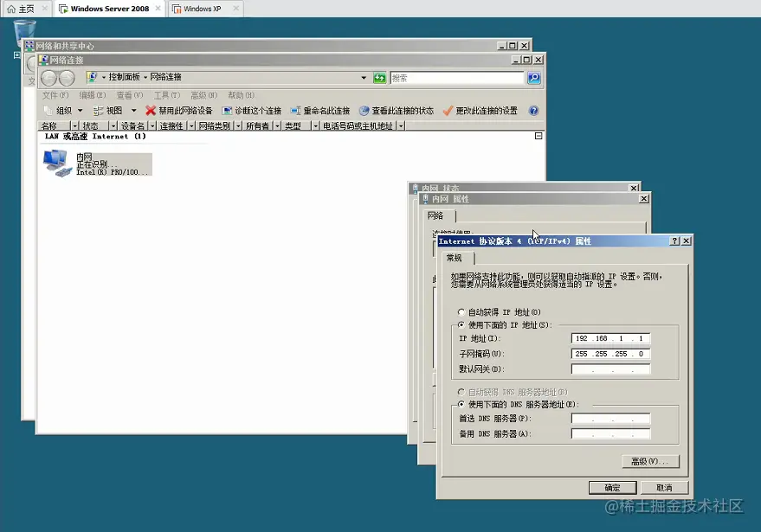Diagnose this connection toolbar button

[251, 111]
